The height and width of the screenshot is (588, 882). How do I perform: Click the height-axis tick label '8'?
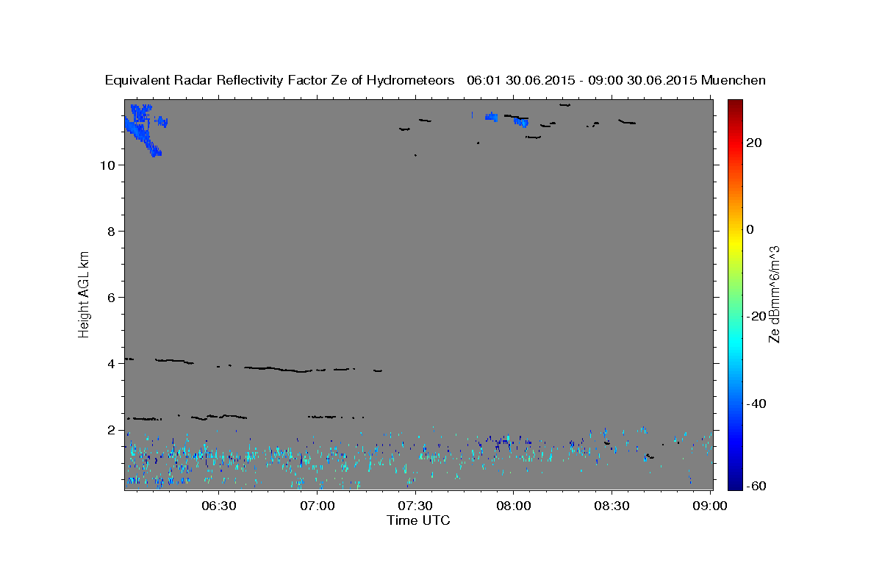(111, 231)
